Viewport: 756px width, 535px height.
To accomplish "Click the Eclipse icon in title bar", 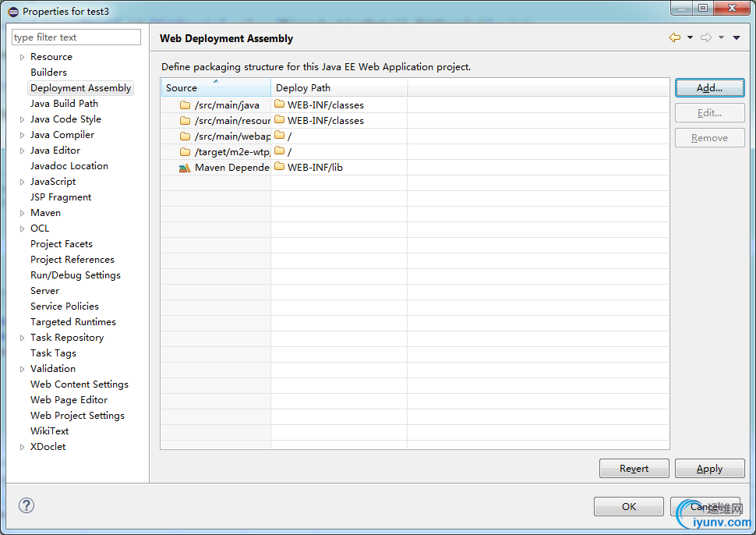I will (13, 12).
